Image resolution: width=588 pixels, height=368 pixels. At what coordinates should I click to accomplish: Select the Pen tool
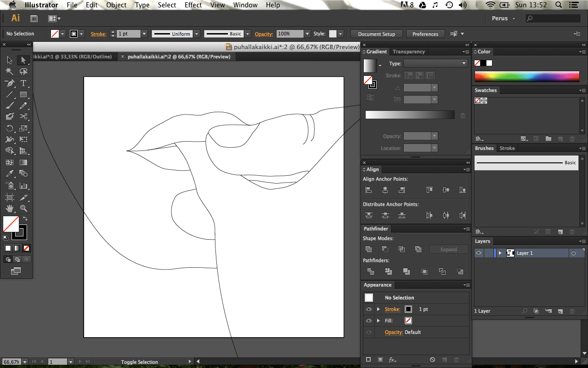point(10,83)
